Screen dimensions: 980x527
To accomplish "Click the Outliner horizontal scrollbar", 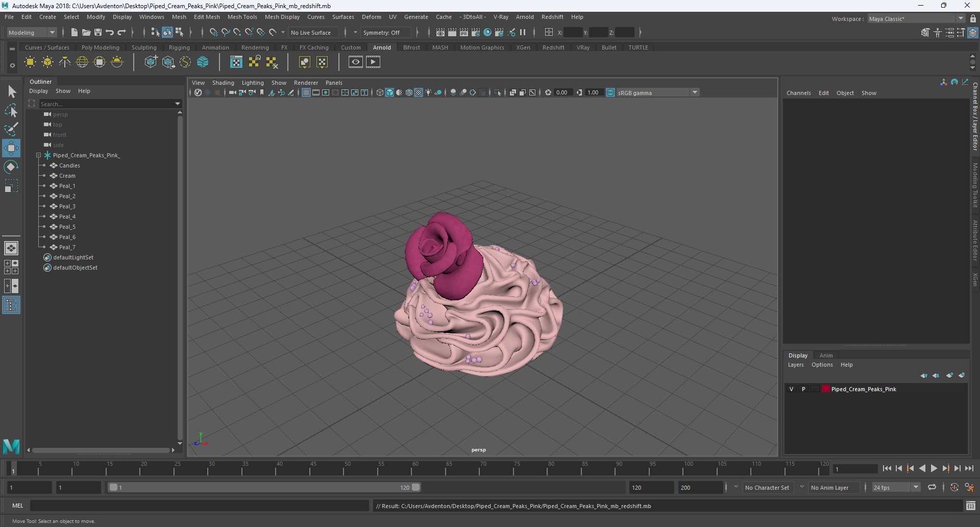I will (101, 450).
